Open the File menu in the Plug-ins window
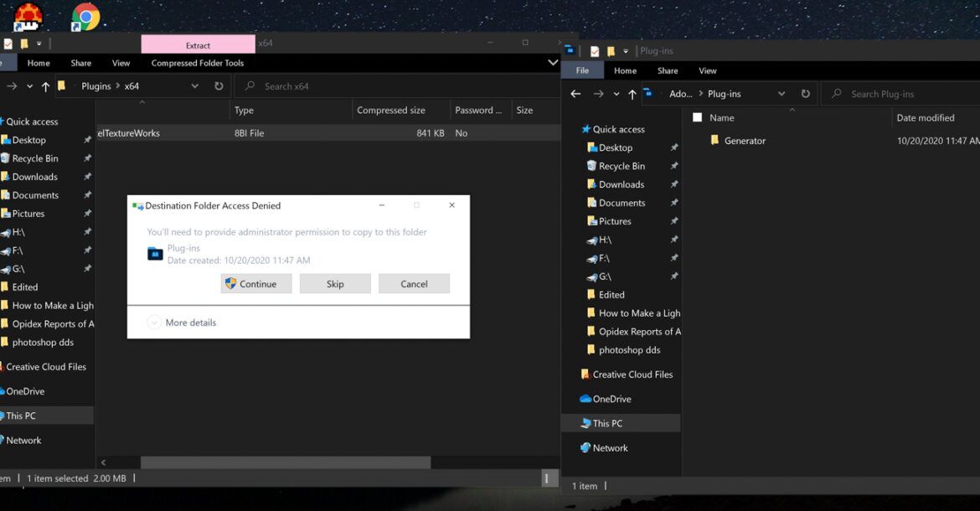The image size is (980, 511). pos(582,70)
